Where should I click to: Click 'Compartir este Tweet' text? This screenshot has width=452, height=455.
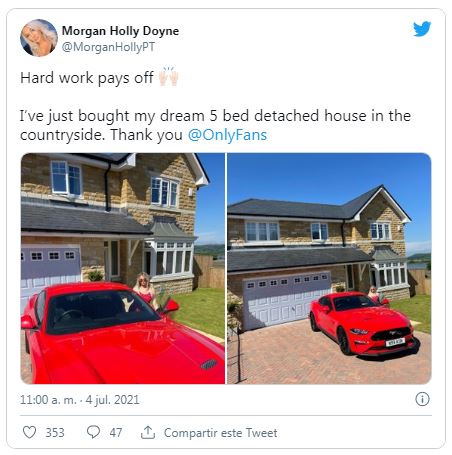pyautogui.click(x=220, y=433)
